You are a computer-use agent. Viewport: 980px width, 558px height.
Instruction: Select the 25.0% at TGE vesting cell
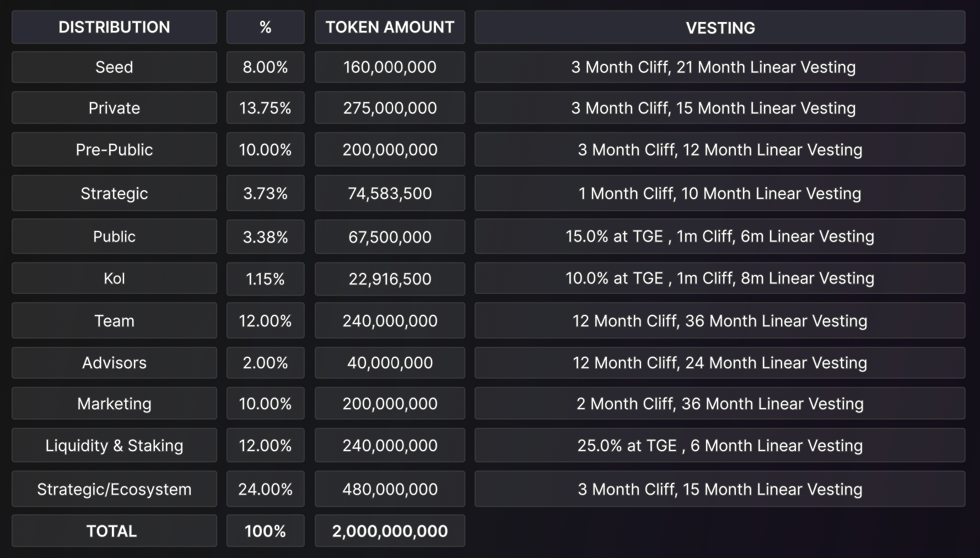pos(720,446)
